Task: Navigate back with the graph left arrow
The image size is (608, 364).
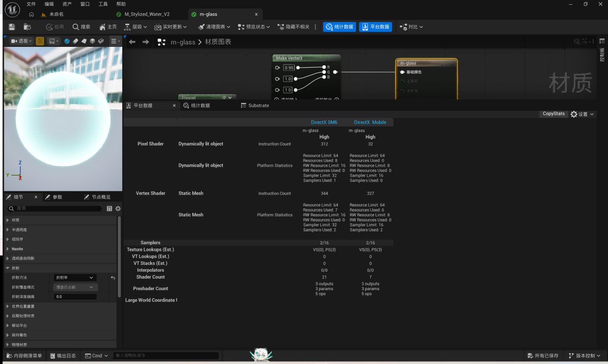Action: (x=132, y=42)
